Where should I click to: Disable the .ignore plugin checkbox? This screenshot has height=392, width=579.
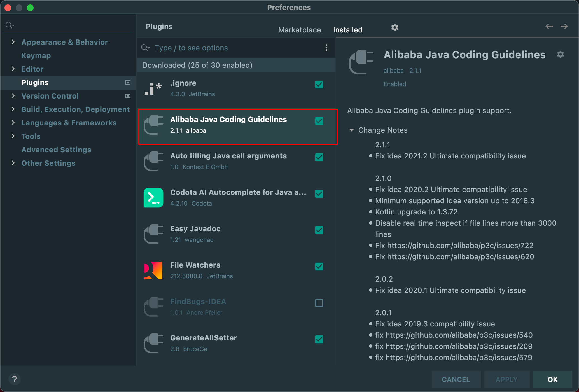(319, 85)
